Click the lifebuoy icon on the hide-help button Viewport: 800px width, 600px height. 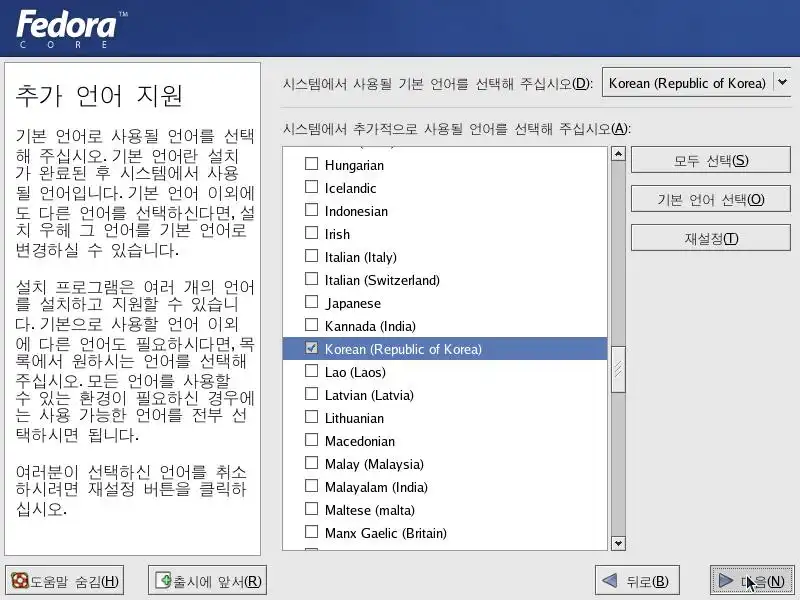click(x=20, y=581)
